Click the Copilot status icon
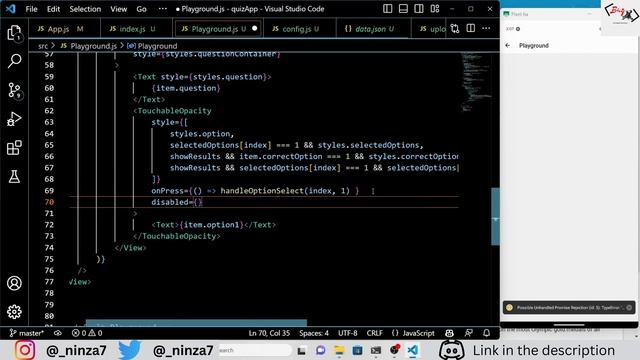 449,333
